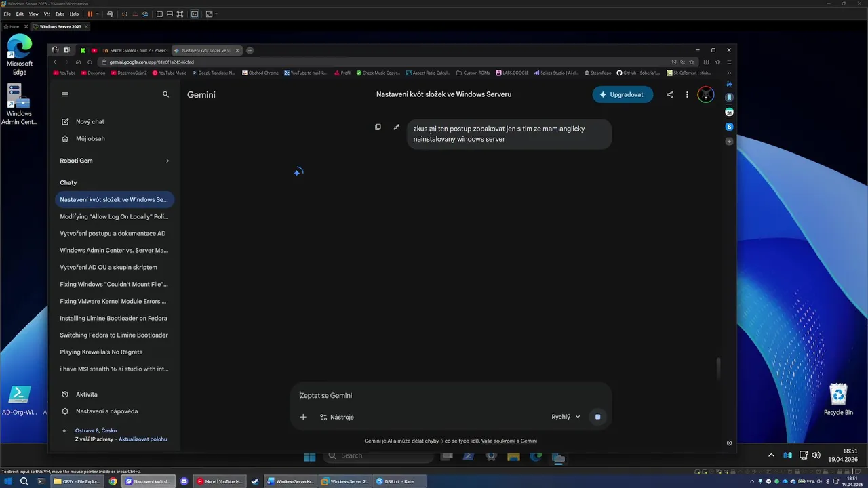Switch to DSA.txt - Kate on host taskbar
868x488 pixels.
tap(399, 481)
